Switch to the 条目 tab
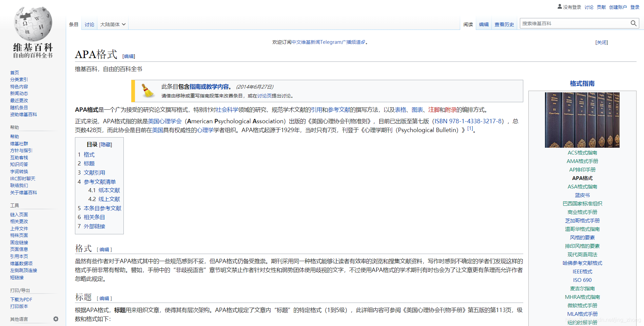Viewport: 644px width, 326px height. tap(74, 24)
